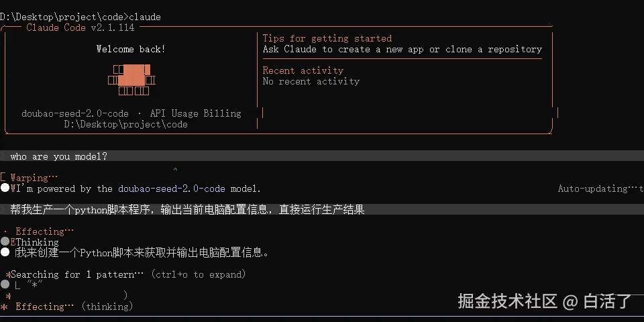Click the highlighted doubao-seed-2.0-code model name in reply
This screenshot has height=322, width=644.
pos(171,189)
